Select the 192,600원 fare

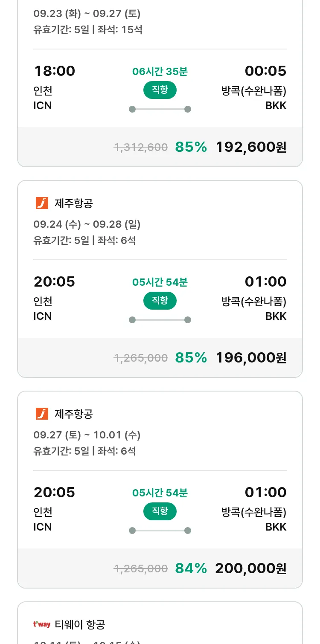(251, 147)
